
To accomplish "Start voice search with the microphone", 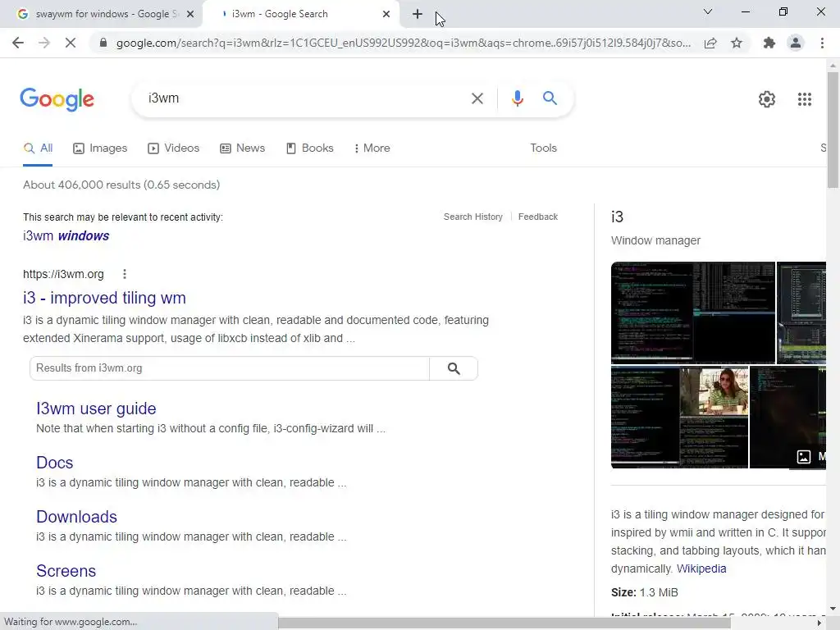I will 517,98.
